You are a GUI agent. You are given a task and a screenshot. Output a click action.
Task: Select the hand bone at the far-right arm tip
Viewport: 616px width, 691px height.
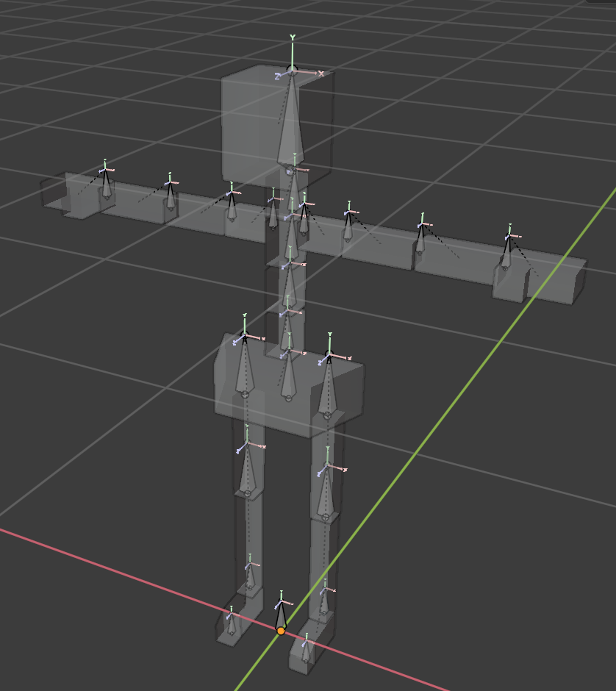506,254
